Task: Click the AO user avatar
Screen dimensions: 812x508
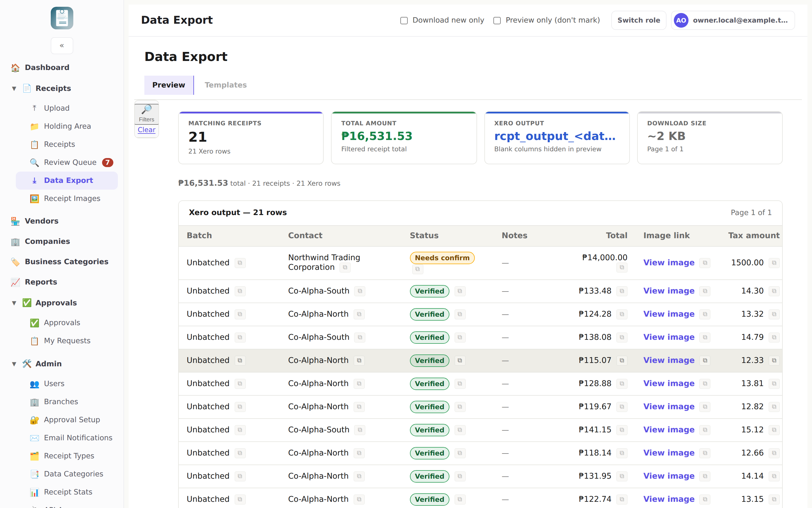Action: pos(681,21)
